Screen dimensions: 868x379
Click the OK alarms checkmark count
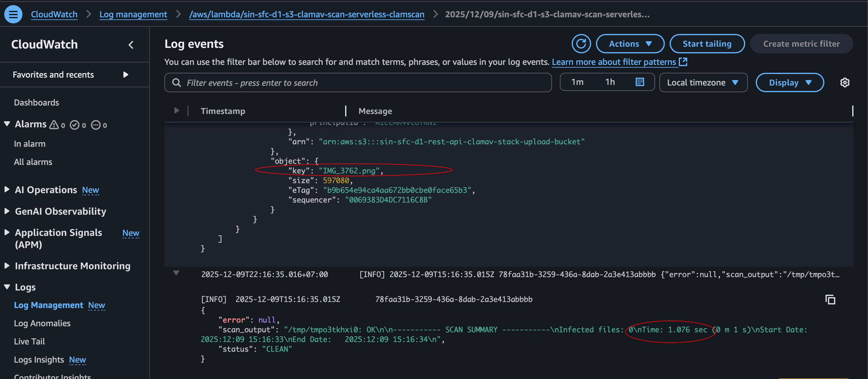(x=78, y=125)
